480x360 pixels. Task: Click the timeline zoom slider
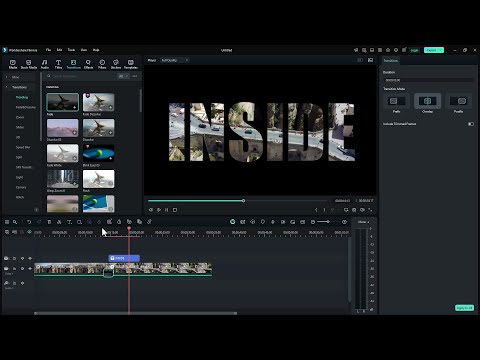(328, 222)
